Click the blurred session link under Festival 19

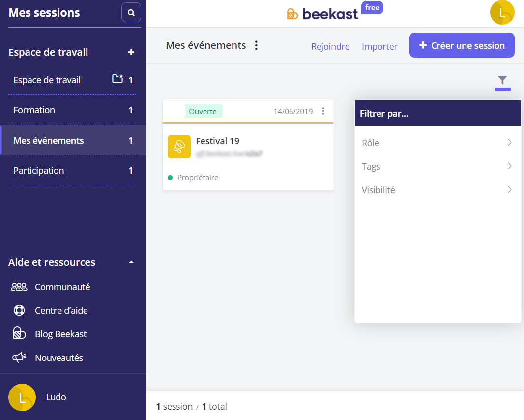click(229, 154)
